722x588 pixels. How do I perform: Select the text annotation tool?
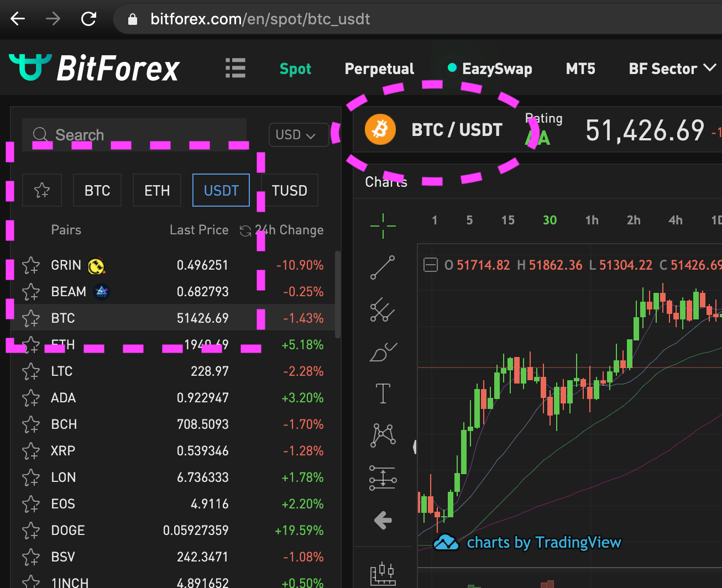(x=383, y=393)
